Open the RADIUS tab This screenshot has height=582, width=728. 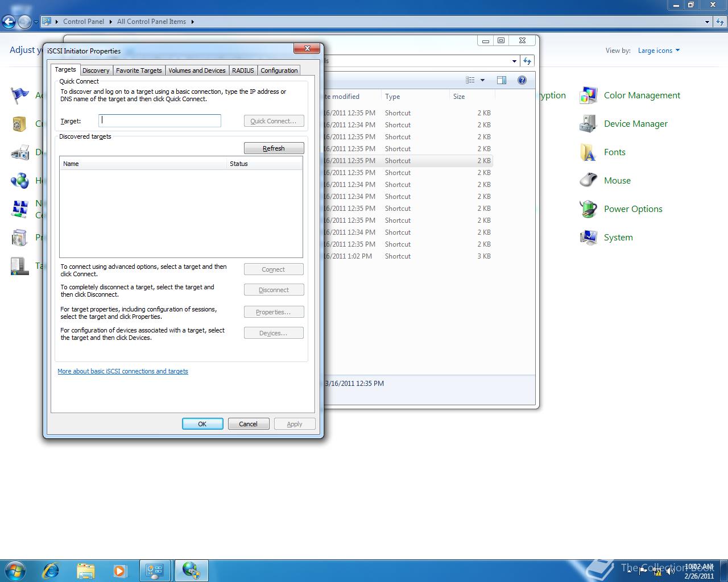243,70
